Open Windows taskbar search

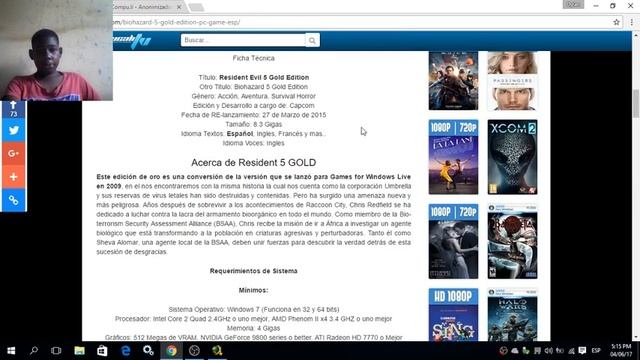click(34, 351)
